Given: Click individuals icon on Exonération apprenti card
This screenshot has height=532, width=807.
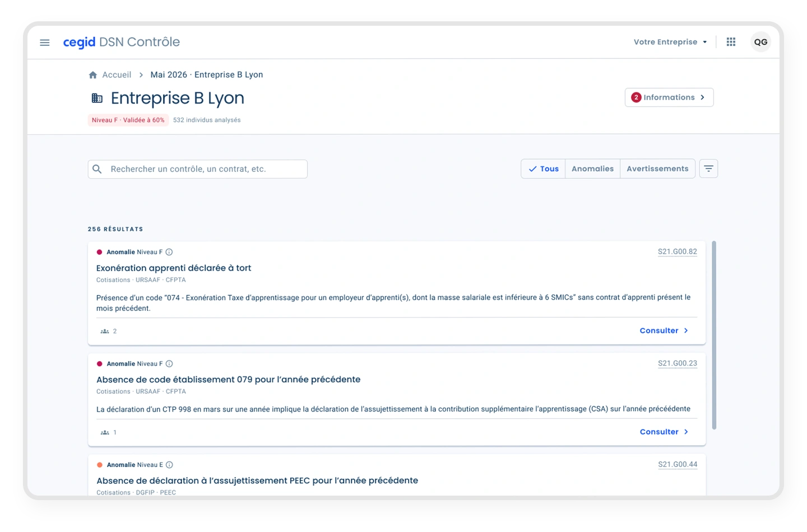Looking at the screenshot, I should point(105,332).
